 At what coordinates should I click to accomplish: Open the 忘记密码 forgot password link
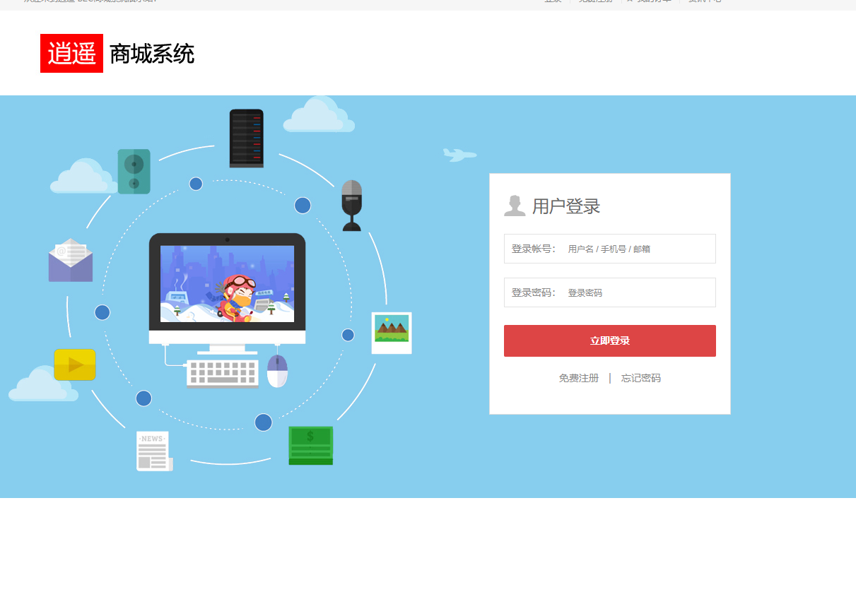tap(641, 378)
